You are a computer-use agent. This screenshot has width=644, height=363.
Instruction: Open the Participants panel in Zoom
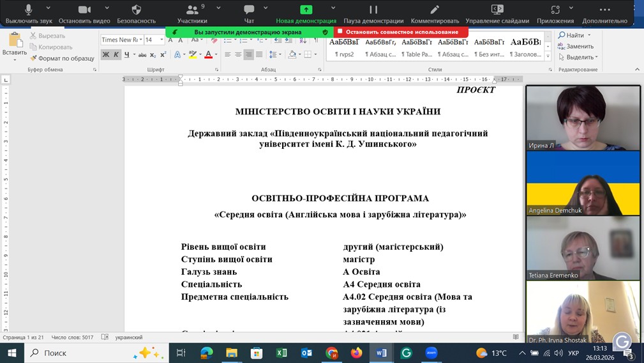(192, 10)
